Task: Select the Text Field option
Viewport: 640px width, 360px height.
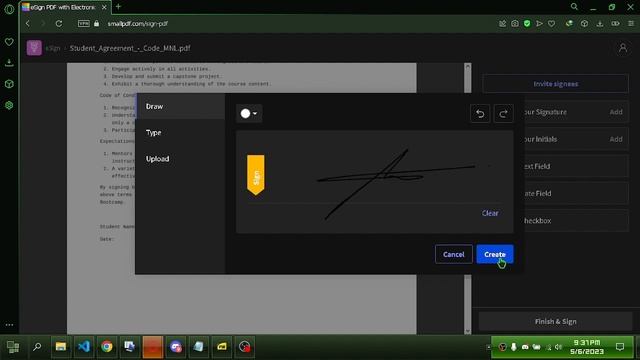Action: pyautogui.click(x=576, y=166)
